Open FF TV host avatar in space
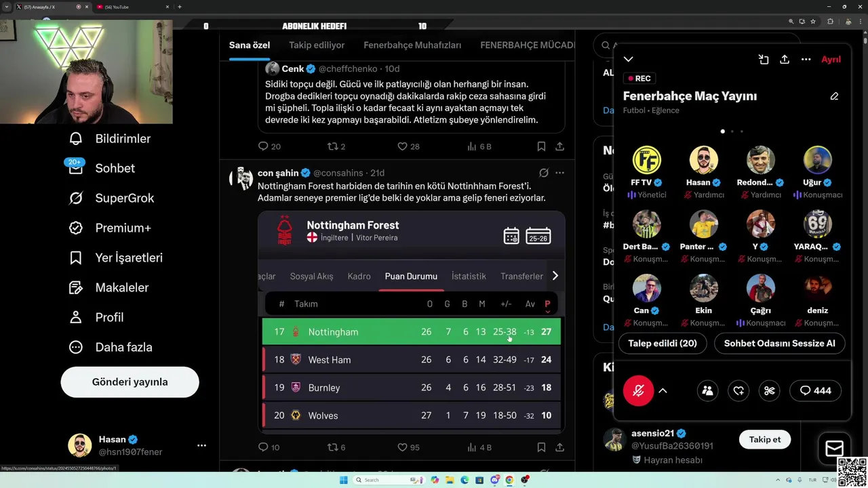The image size is (868, 488). (x=646, y=160)
